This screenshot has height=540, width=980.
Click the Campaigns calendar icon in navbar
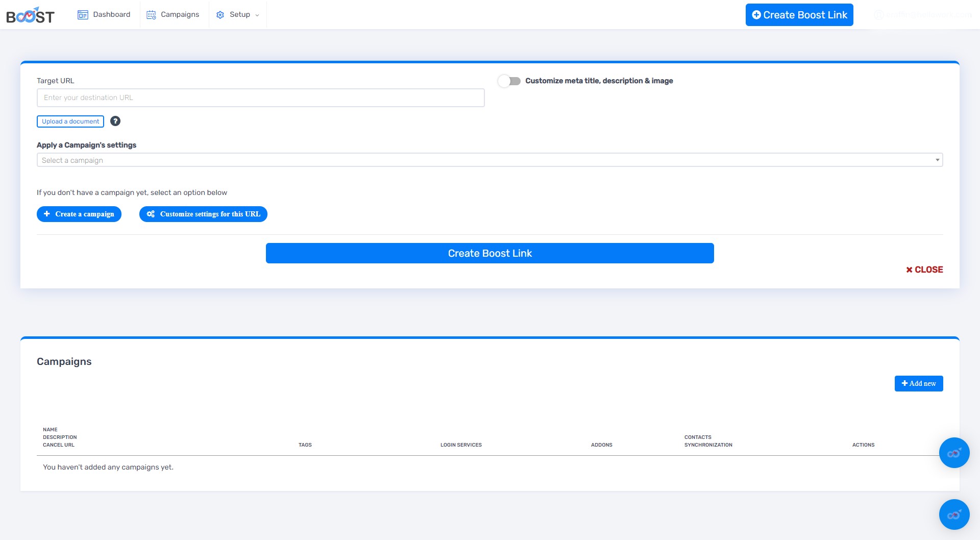(x=151, y=15)
